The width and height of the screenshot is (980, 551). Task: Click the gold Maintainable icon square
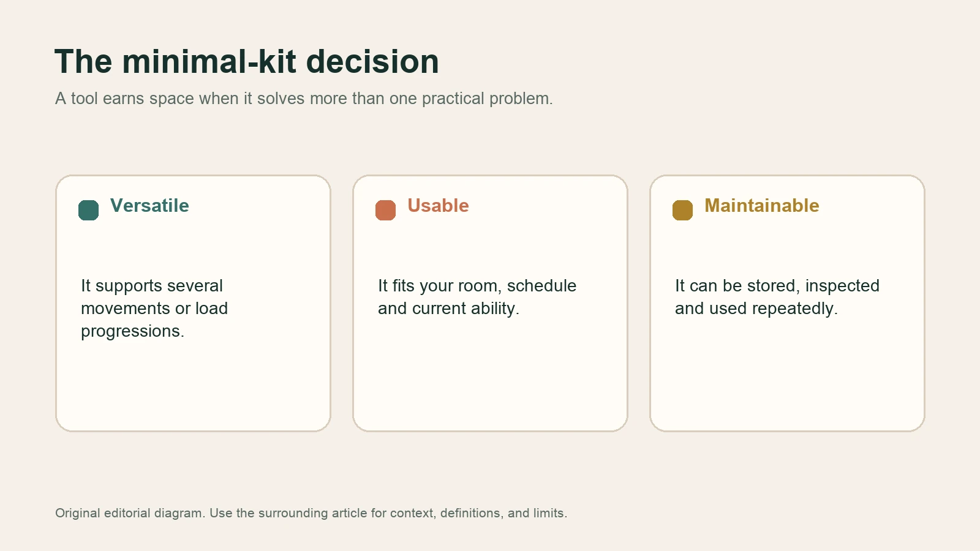coord(682,210)
